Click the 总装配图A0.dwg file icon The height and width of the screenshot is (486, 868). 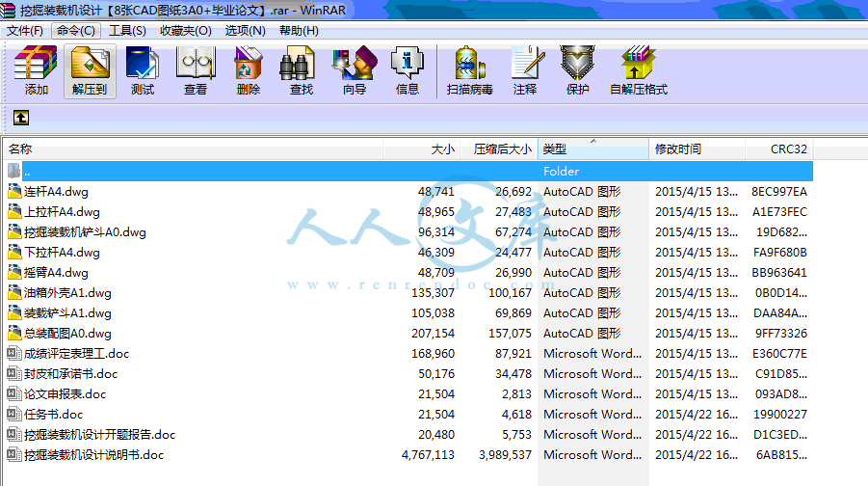click(14, 333)
